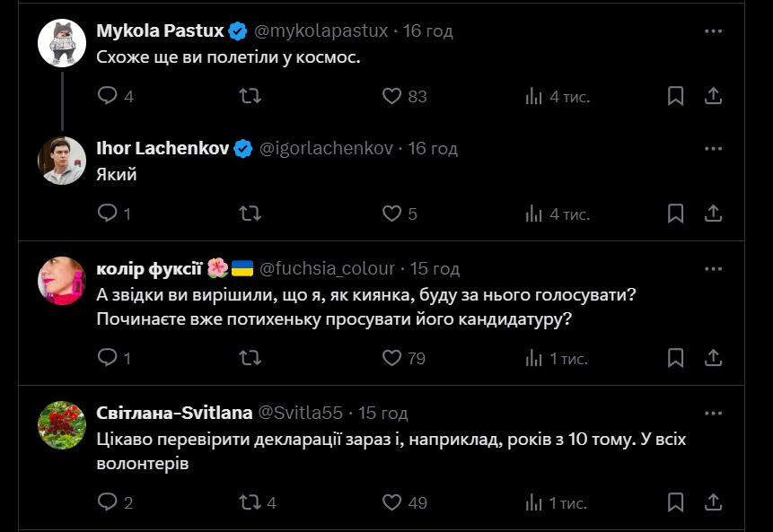Open more options on колір фуксії tweet
This screenshot has width=773, height=532.
(x=713, y=268)
